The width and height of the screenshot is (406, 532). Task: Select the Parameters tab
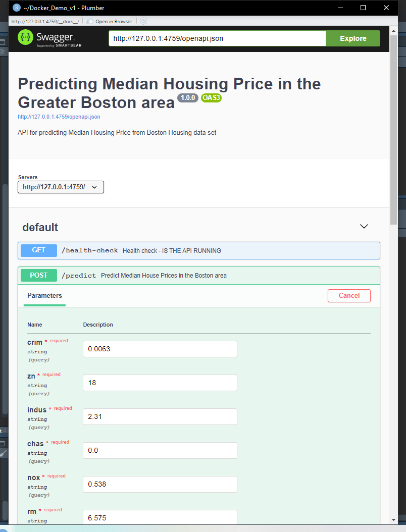coord(44,295)
